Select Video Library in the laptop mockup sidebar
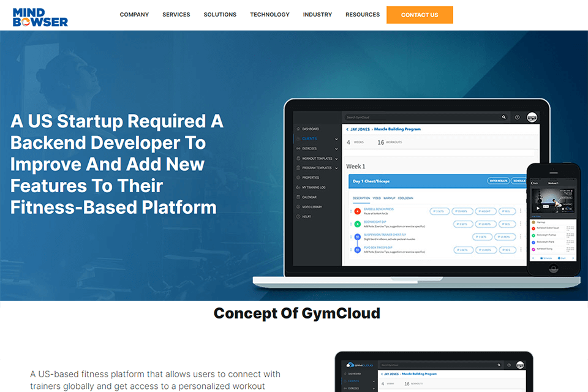Viewport: 588px width, 392px height. click(x=312, y=206)
